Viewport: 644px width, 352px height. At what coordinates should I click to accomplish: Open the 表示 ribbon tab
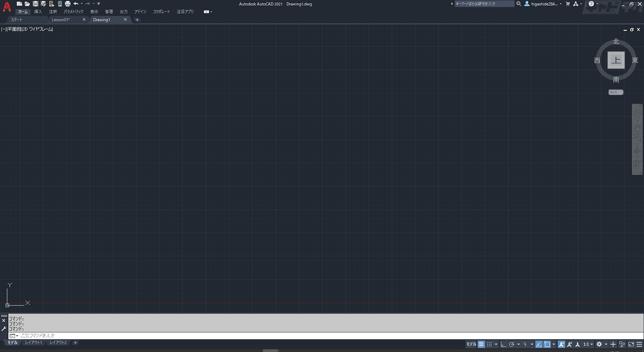click(94, 12)
